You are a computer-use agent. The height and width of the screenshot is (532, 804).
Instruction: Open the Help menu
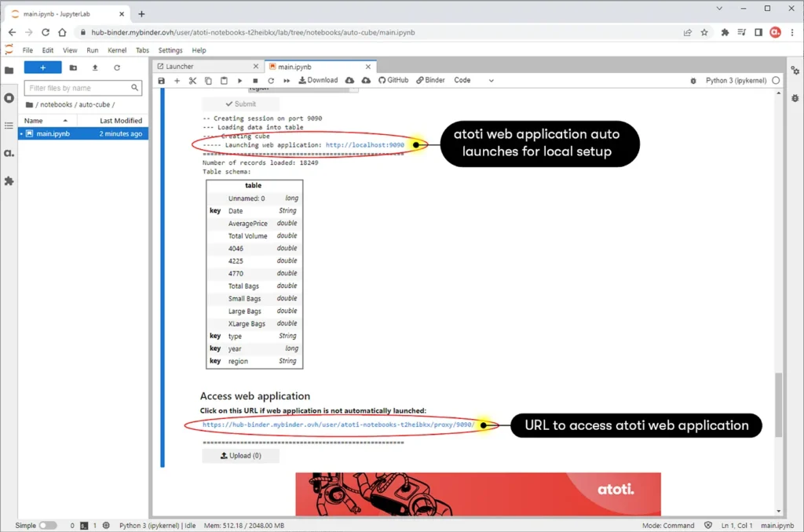[x=199, y=50]
